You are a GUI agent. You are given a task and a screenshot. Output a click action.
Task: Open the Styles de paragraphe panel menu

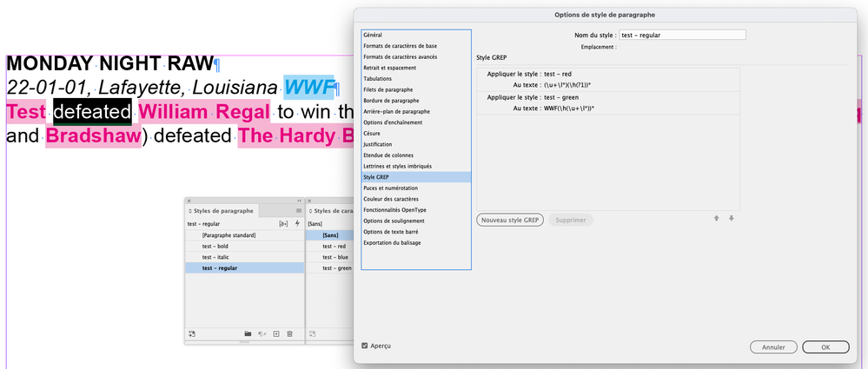(299, 211)
